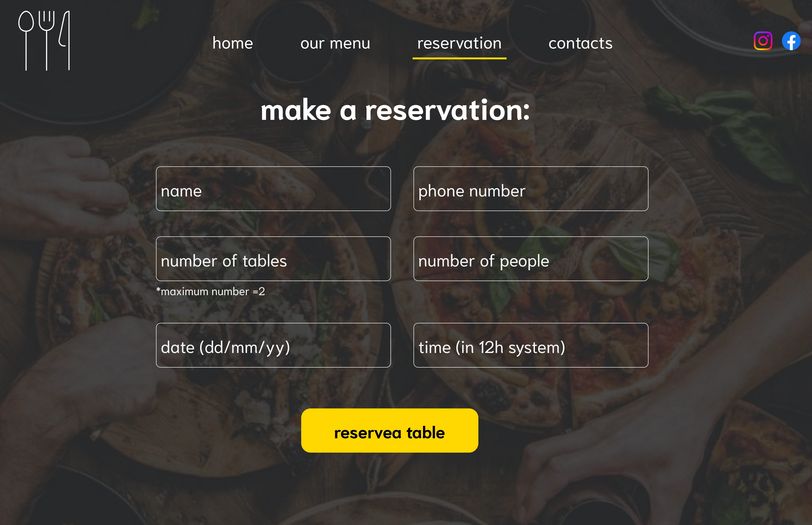Navigate to the contacts menu item

581,42
